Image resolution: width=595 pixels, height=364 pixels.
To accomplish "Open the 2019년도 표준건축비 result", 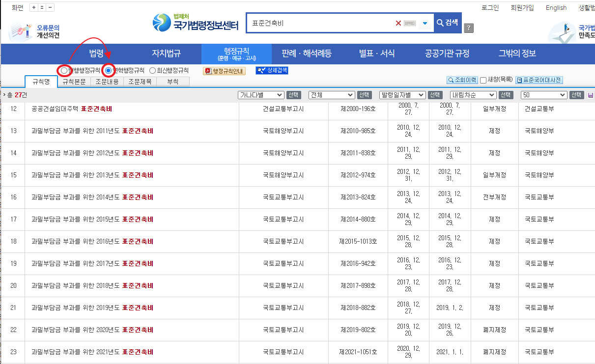I will pos(92,308).
